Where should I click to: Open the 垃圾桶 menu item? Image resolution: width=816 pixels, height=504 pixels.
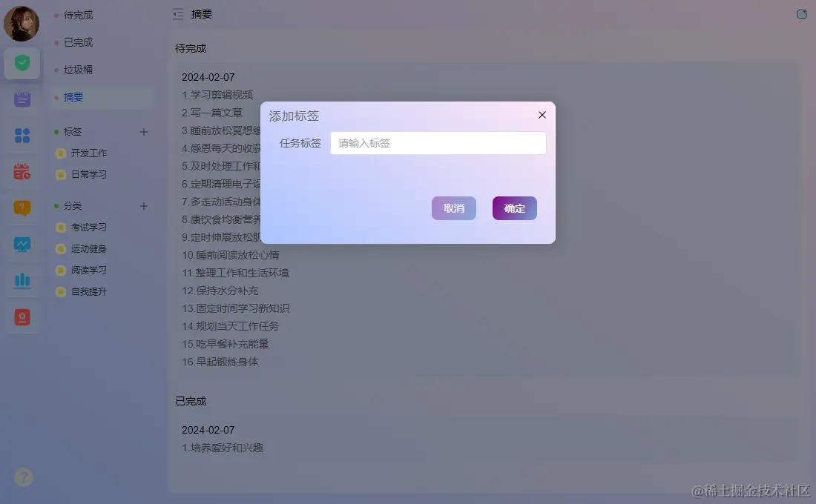click(x=78, y=70)
